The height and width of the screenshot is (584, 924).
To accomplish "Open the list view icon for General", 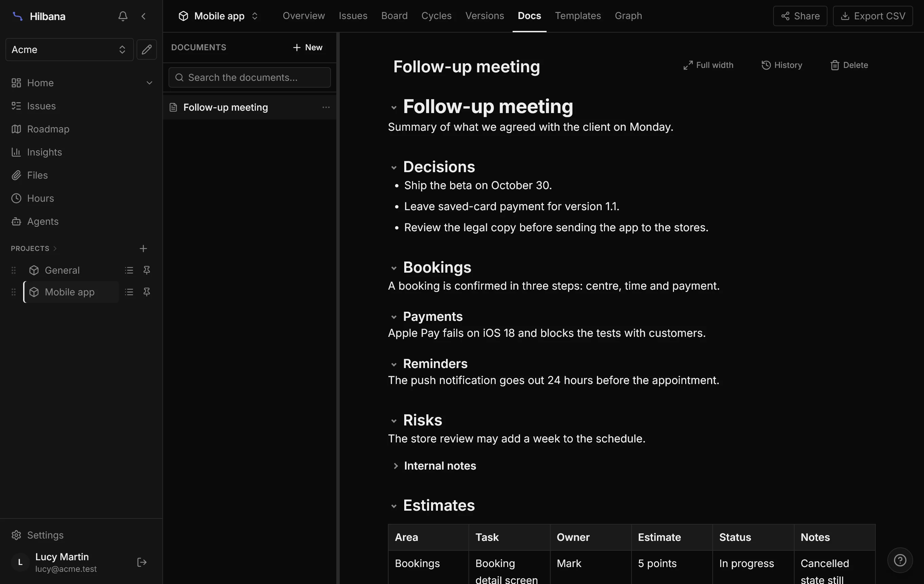I will coord(129,270).
